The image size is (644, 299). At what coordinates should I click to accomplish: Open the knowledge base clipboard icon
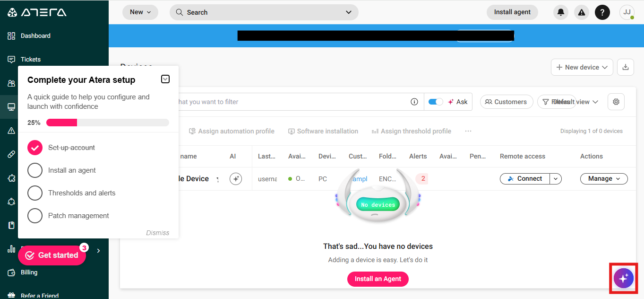(12, 225)
